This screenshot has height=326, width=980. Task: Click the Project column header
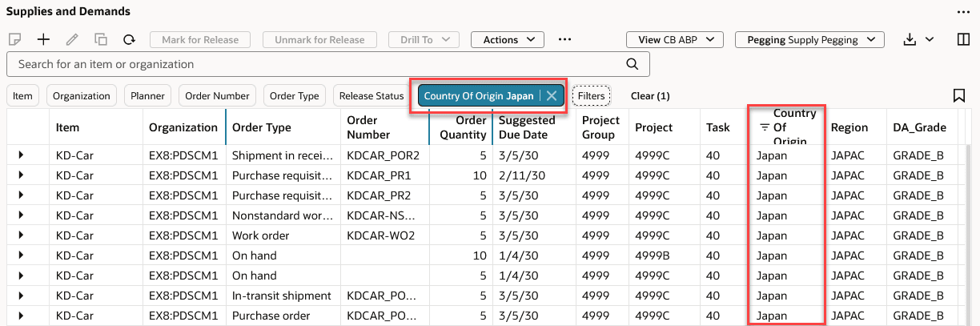click(x=665, y=127)
